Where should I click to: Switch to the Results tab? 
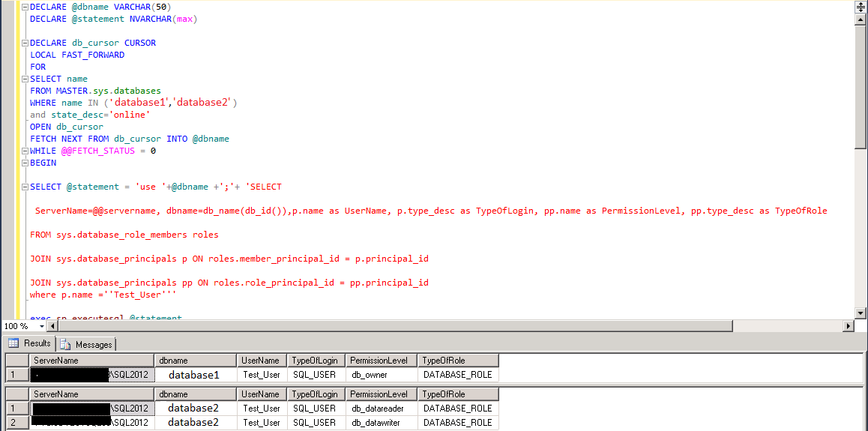click(x=30, y=343)
